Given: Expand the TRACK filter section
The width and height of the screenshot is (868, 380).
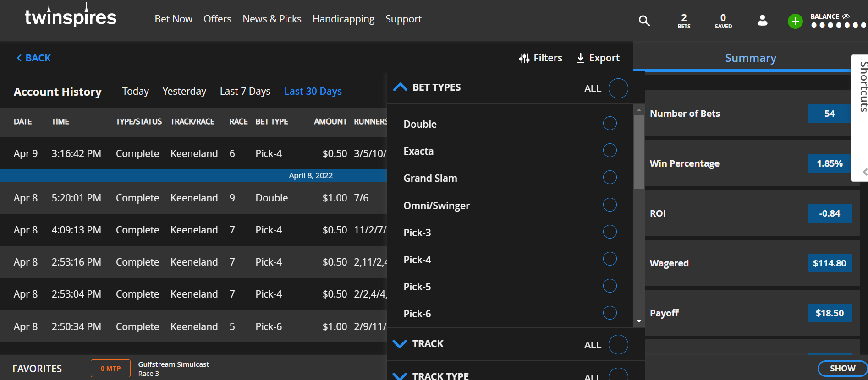Looking at the screenshot, I should 400,344.
